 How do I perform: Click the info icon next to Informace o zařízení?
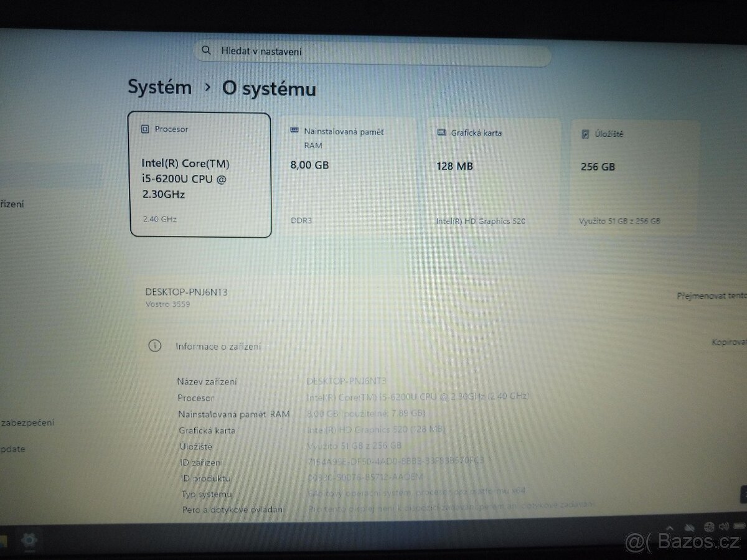click(x=154, y=346)
